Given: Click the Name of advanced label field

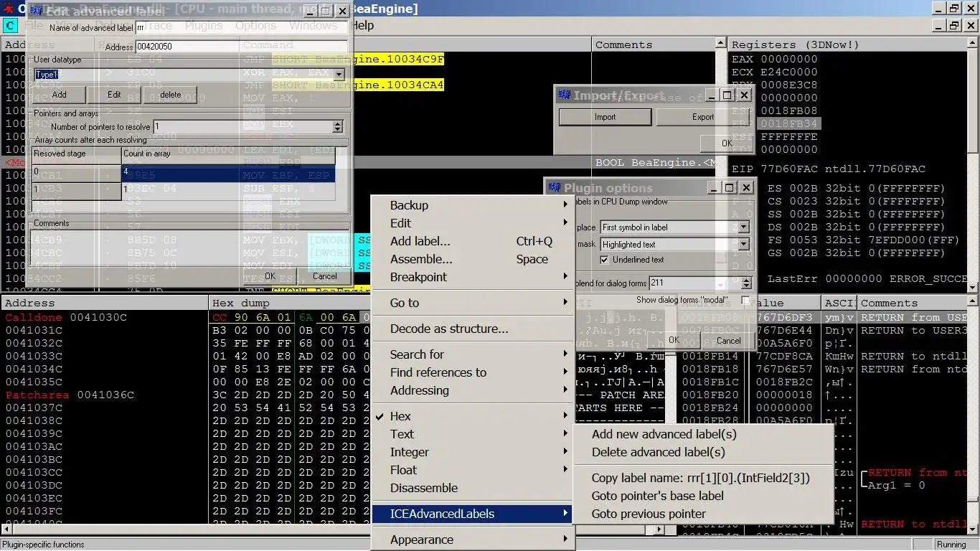Looking at the screenshot, I should (x=240, y=28).
